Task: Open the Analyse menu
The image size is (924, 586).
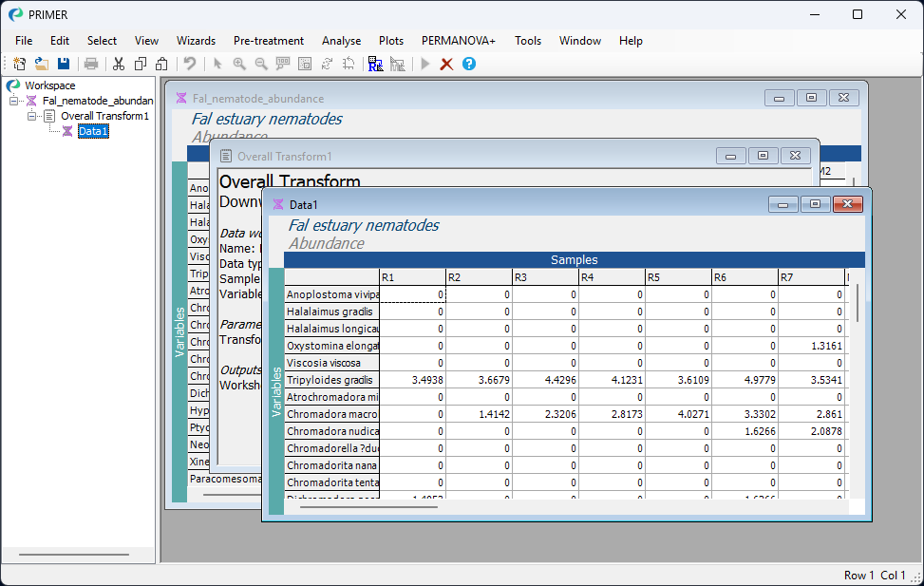Action: 341,41
